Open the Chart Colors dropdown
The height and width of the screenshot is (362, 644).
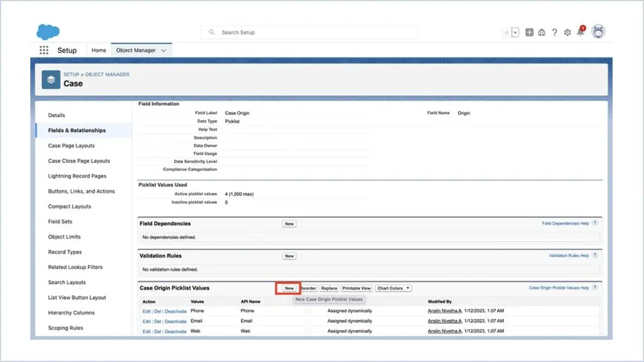393,288
